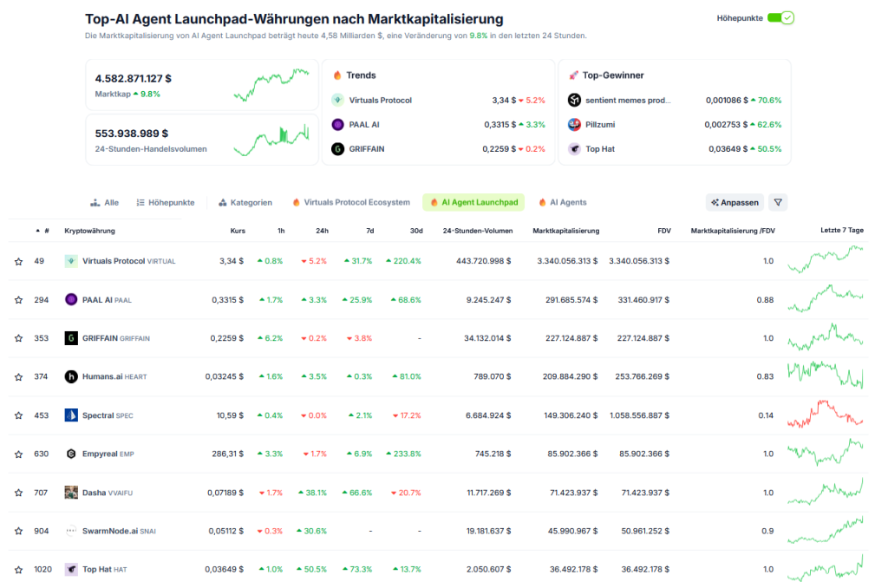Sort table by the FDV column
The image size is (888, 588).
pos(663,231)
